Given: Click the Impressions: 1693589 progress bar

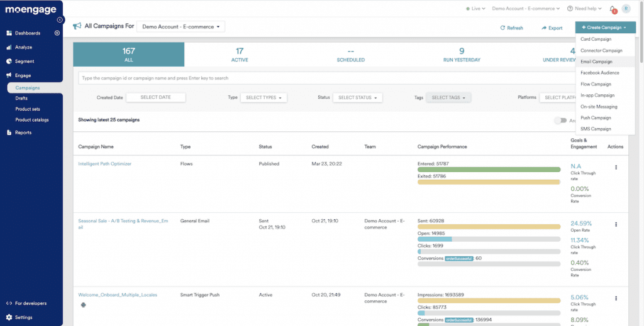Looking at the screenshot, I should [x=489, y=301].
